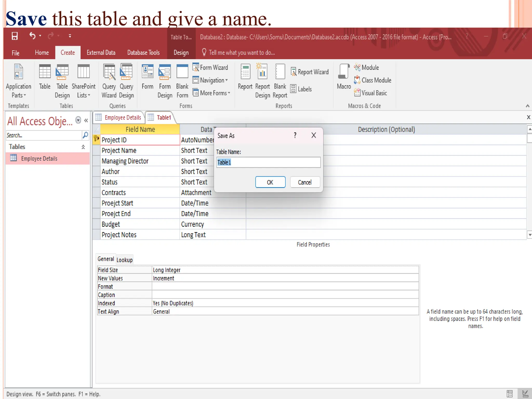Open All Access Objects category dropdown
Screen dimensions: 532x399
coord(78,120)
